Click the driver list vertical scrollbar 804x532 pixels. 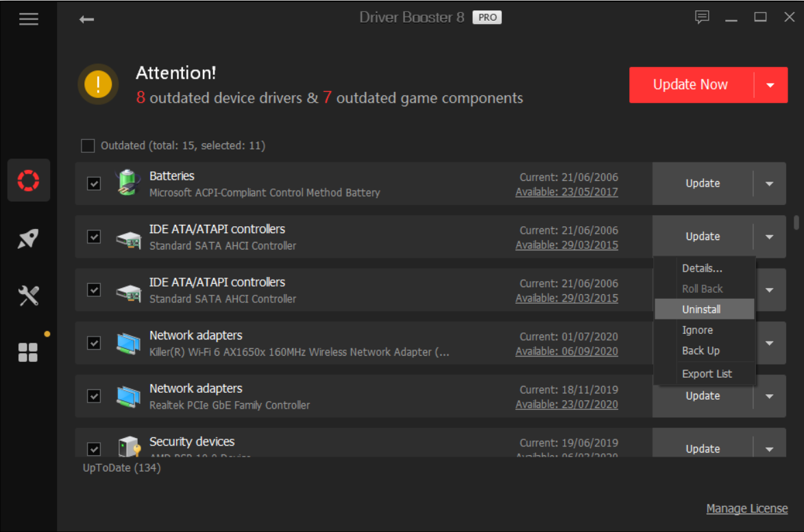click(796, 223)
